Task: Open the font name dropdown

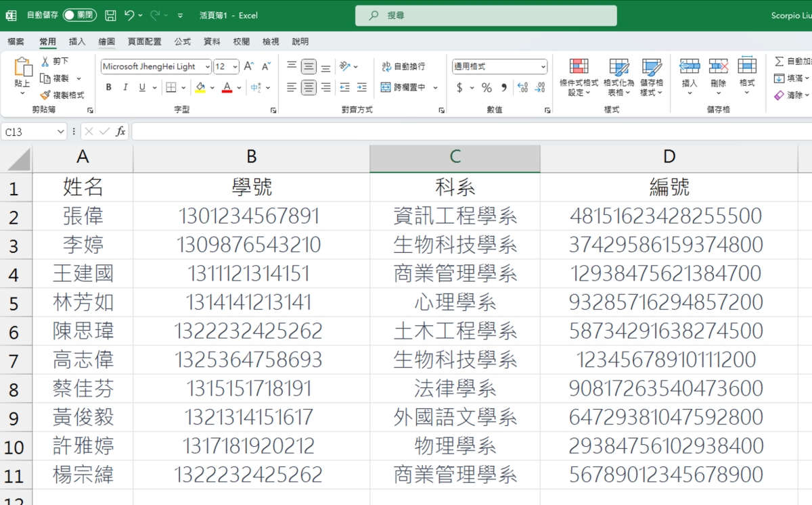Action: 206,66
